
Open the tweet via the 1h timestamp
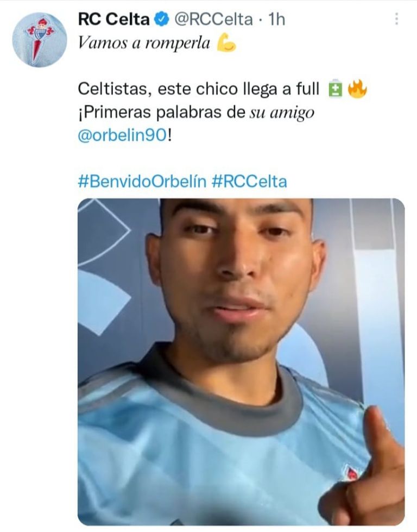277,19
